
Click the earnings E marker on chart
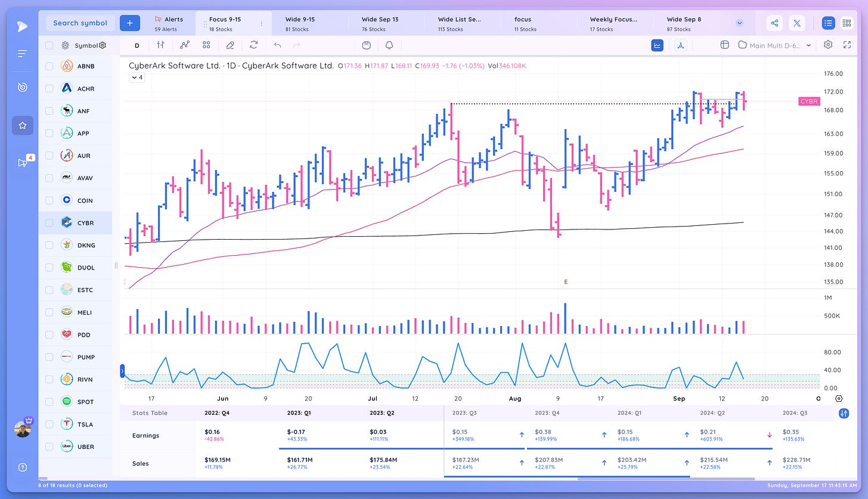[x=565, y=281]
